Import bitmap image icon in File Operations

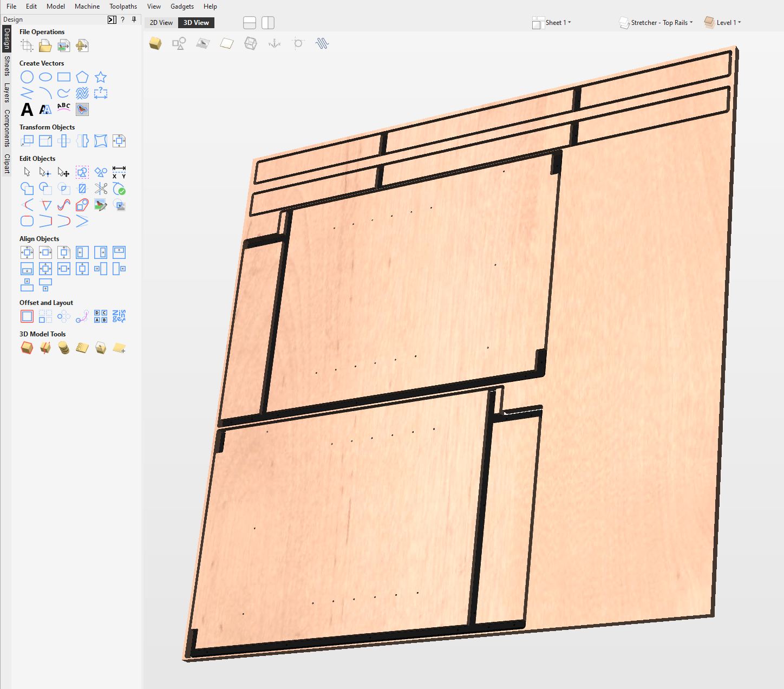pyautogui.click(x=64, y=46)
